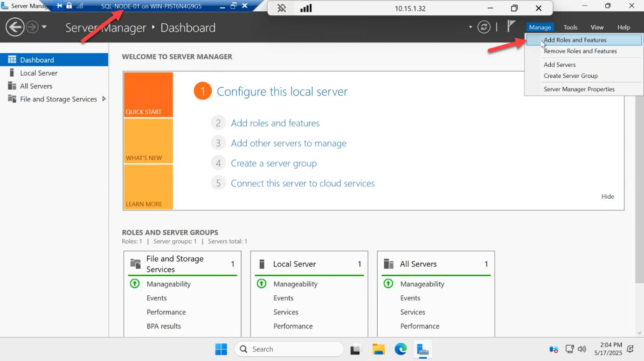644x361 pixels.
Task: Click Manageability status icon in Local Server tile
Action: click(x=262, y=284)
